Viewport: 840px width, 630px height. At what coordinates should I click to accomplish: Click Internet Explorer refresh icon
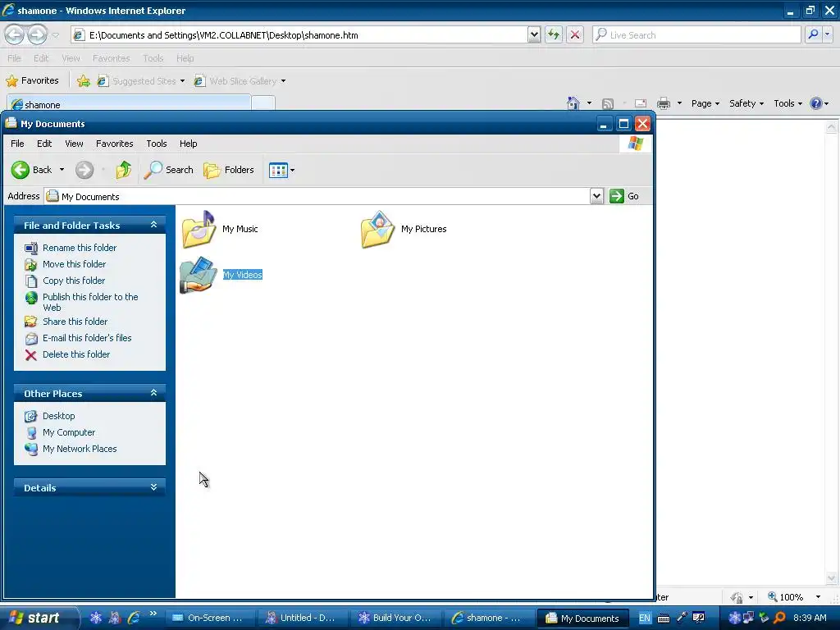[554, 35]
